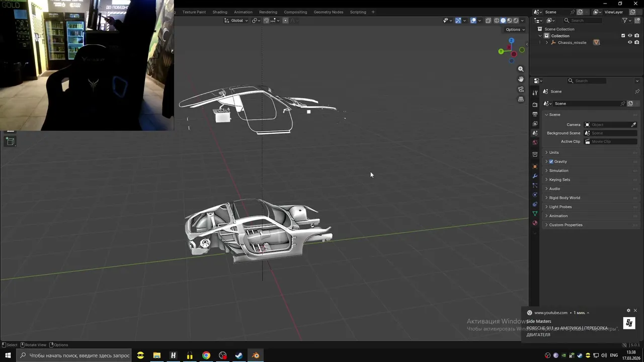
Task: Open the Modifiers wrench tab icon
Action: 535,176
